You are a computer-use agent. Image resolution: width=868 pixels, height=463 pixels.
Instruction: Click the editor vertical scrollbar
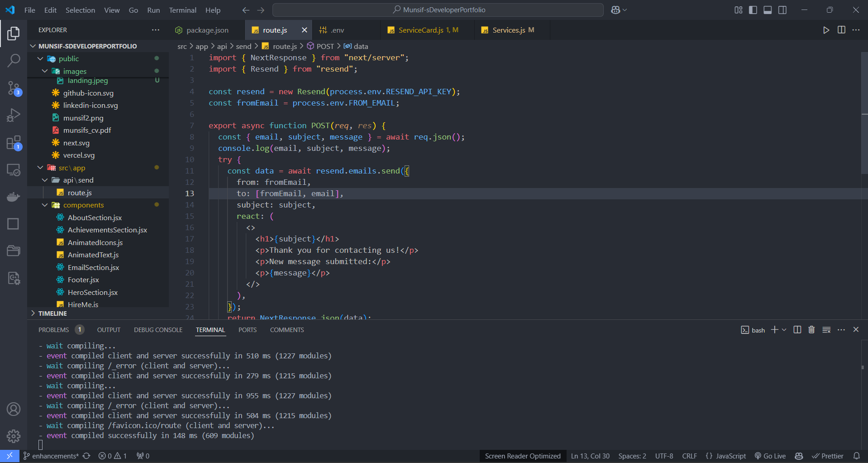pyautogui.click(x=864, y=113)
